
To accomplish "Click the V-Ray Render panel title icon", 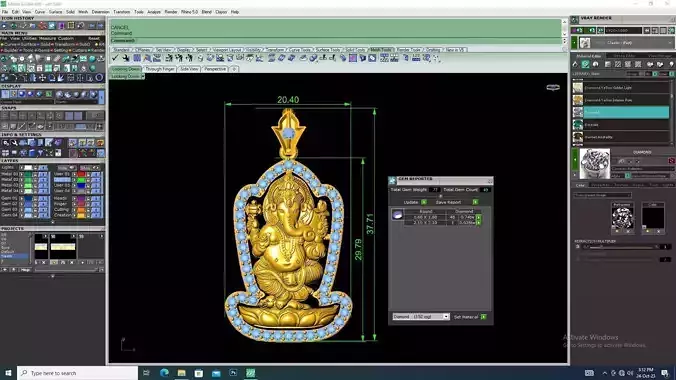I will click(x=574, y=19).
